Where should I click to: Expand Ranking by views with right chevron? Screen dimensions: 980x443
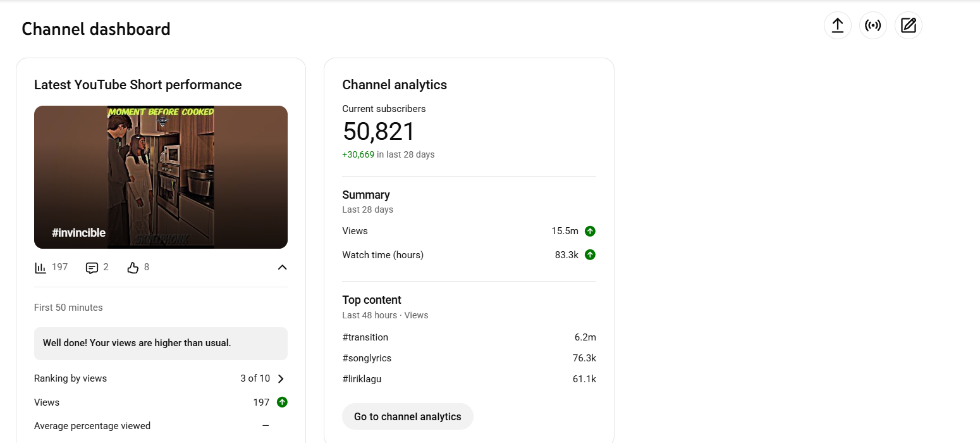click(x=281, y=378)
